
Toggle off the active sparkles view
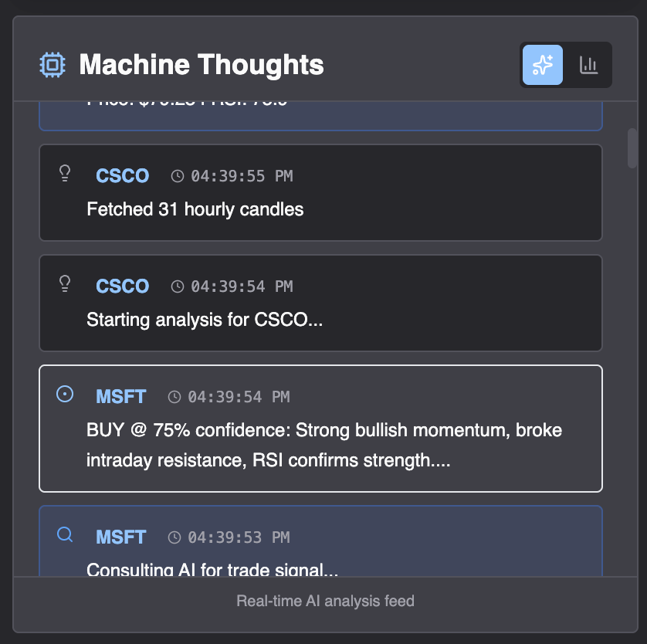(543, 65)
